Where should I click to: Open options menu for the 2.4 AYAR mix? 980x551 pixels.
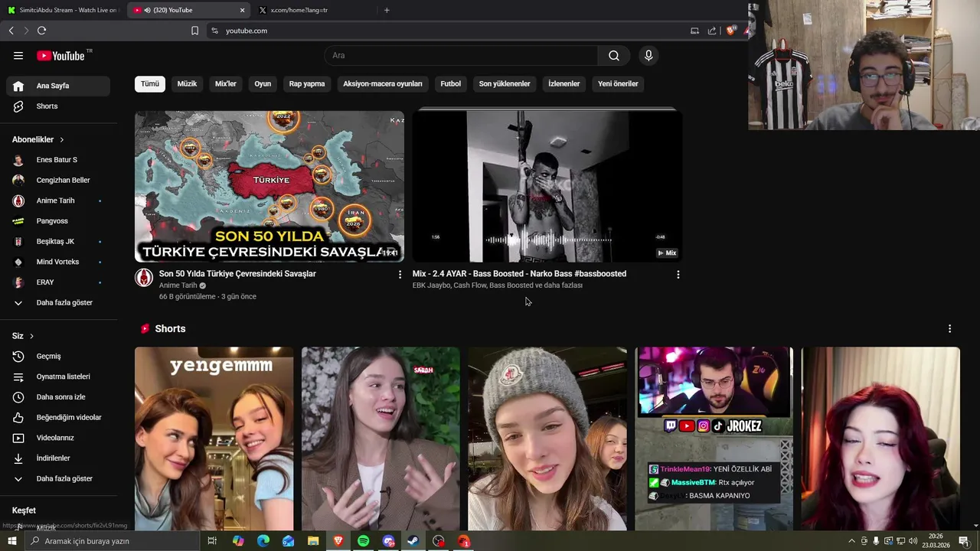tap(678, 274)
